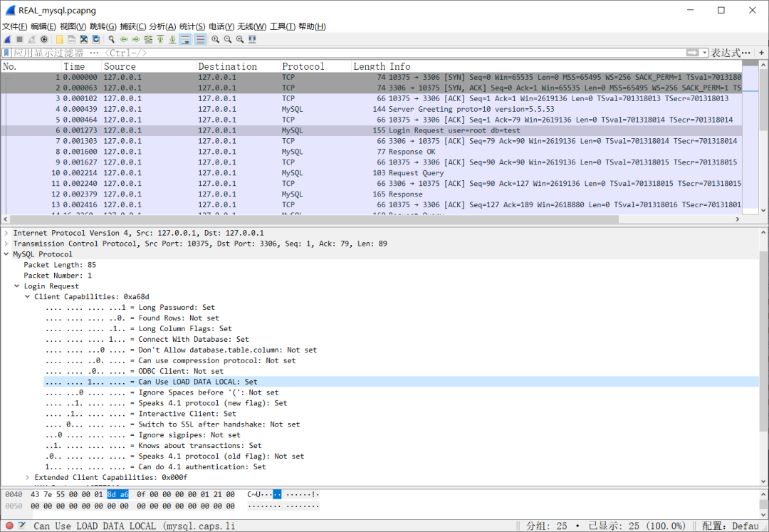This screenshot has width=769, height=532.
Task: Click the packet list horizontal scrollbar
Action: [x=314, y=219]
